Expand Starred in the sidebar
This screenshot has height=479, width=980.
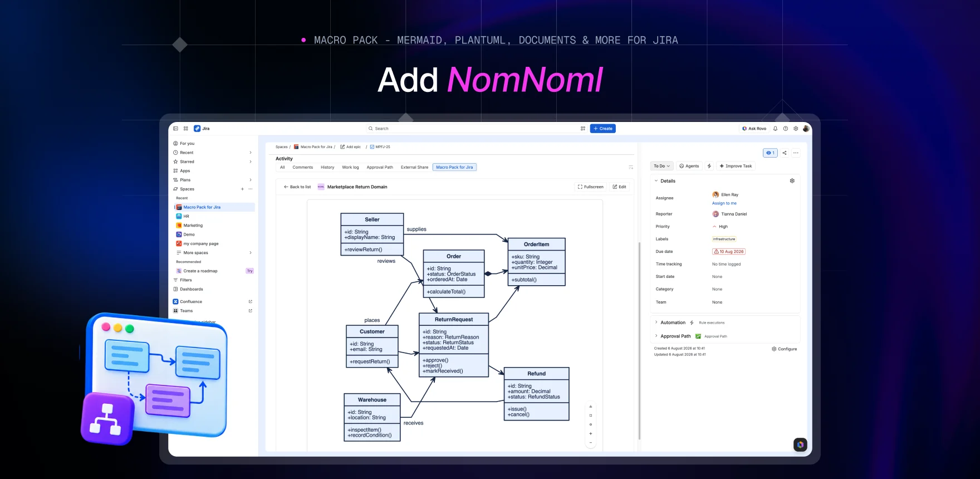(251, 162)
